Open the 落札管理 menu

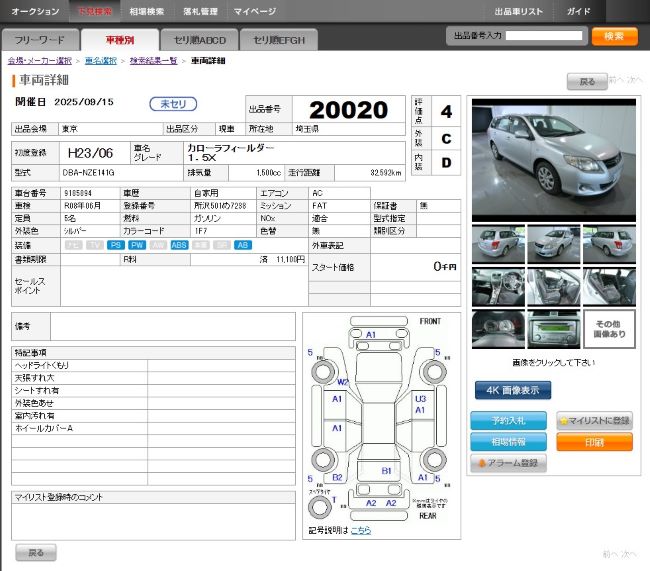[x=200, y=11]
